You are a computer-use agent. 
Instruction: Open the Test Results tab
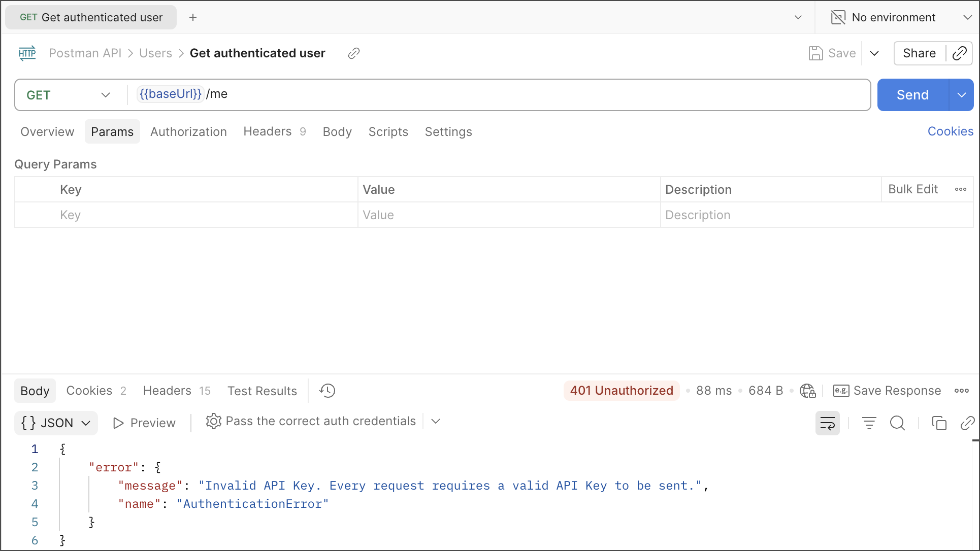tap(262, 391)
